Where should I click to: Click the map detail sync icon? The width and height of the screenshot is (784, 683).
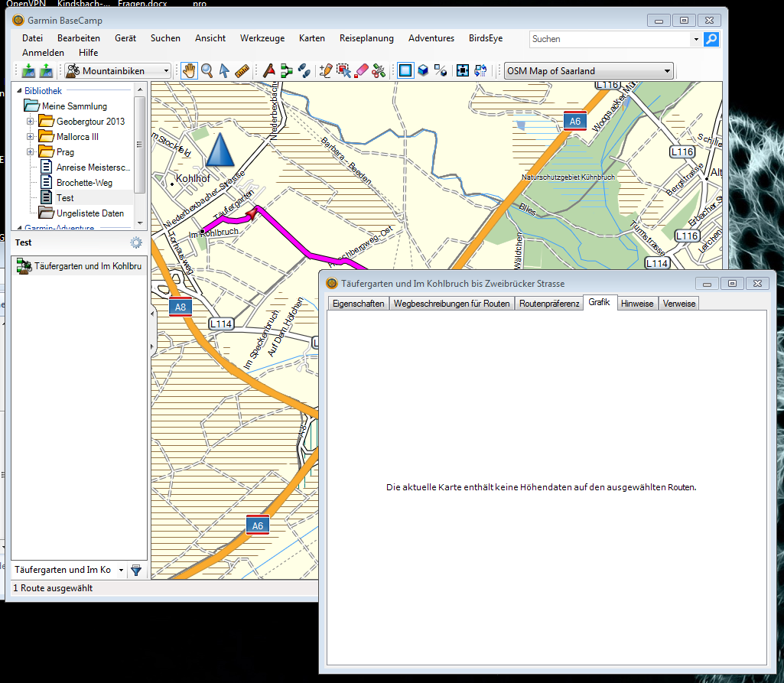480,71
